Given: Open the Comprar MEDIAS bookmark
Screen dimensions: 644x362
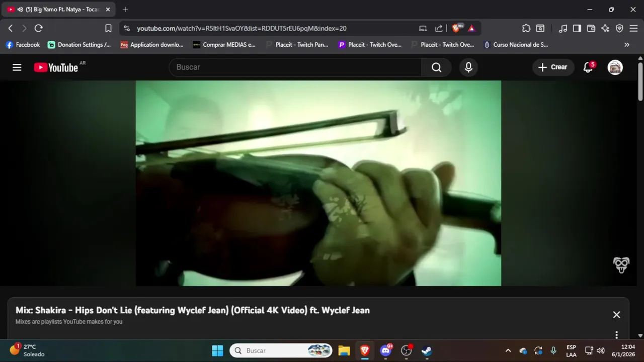Looking at the screenshot, I should pos(224,45).
